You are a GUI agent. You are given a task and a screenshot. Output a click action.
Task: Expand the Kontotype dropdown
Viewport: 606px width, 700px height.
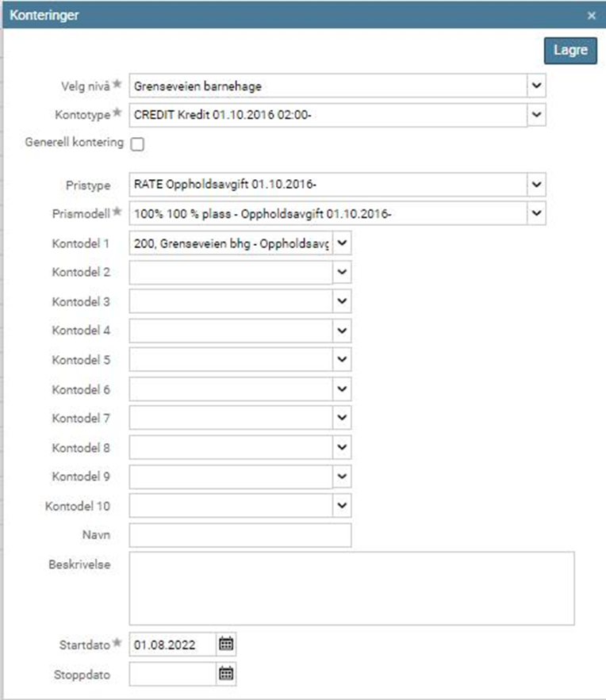pyautogui.click(x=537, y=115)
